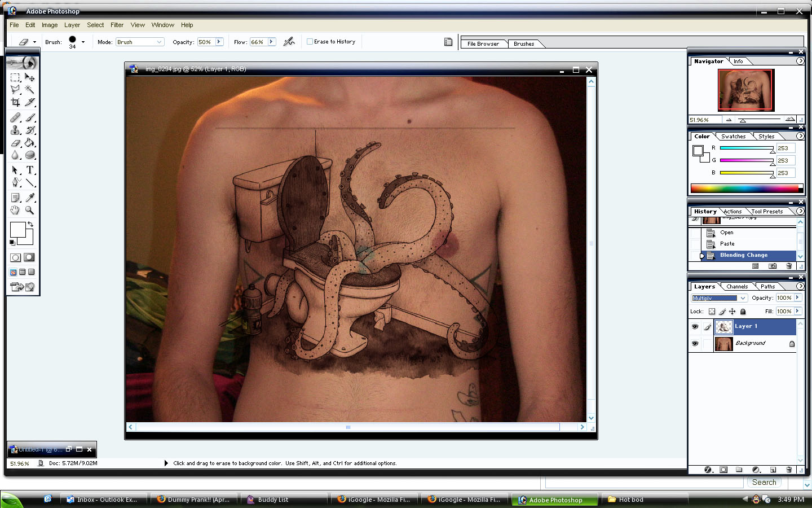This screenshot has width=812, height=508.
Task: Open the Layers panel options menu
Action: point(800,286)
